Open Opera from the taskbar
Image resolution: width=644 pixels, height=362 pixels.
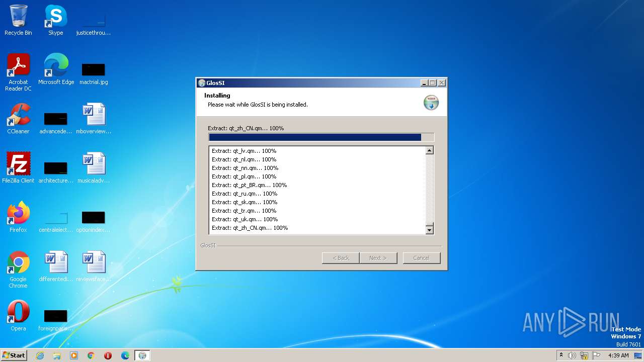108,355
